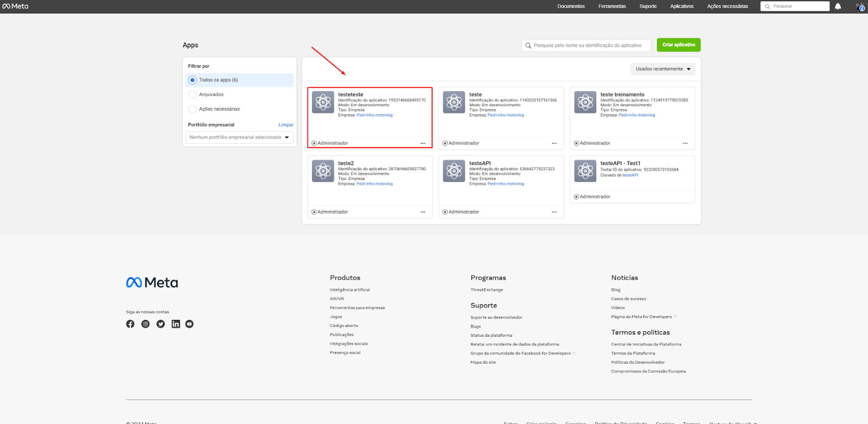This screenshot has width=868, height=424.
Task: Click the testeAPI app icon
Action: 454,171
